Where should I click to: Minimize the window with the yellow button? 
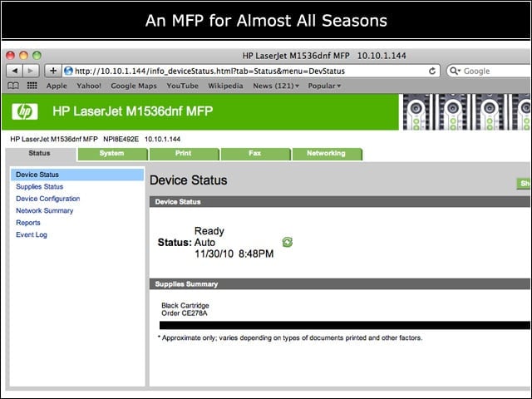click(x=23, y=55)
